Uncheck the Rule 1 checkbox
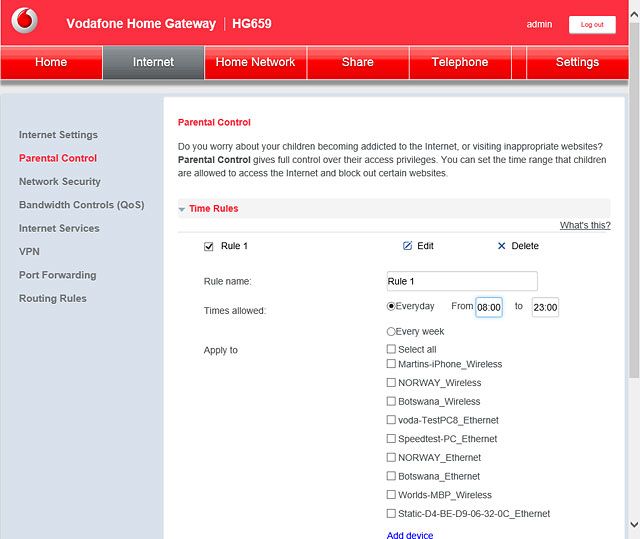This screenshot has width=640, height=539. (209, 246)
